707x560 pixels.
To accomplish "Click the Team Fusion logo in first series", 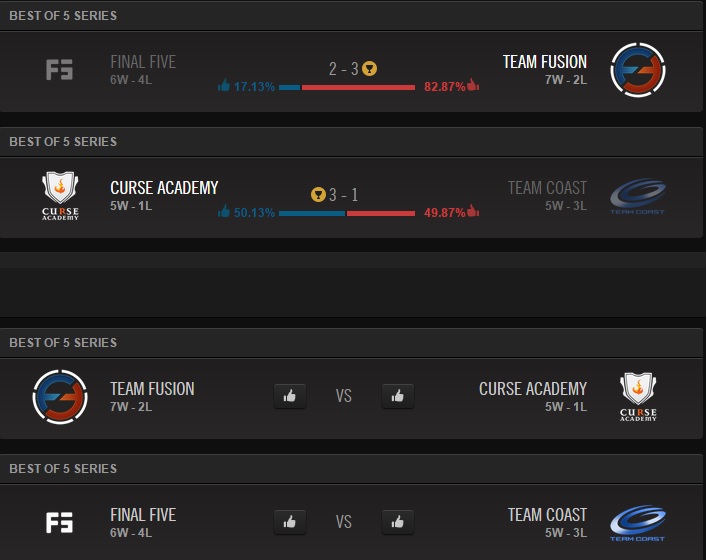I will (x=638, y=70).
